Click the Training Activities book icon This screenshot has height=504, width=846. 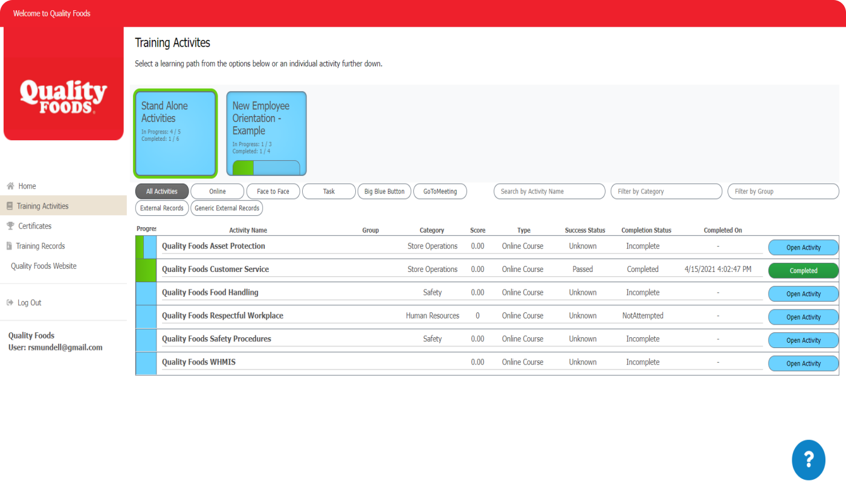(x=10, y=206)
